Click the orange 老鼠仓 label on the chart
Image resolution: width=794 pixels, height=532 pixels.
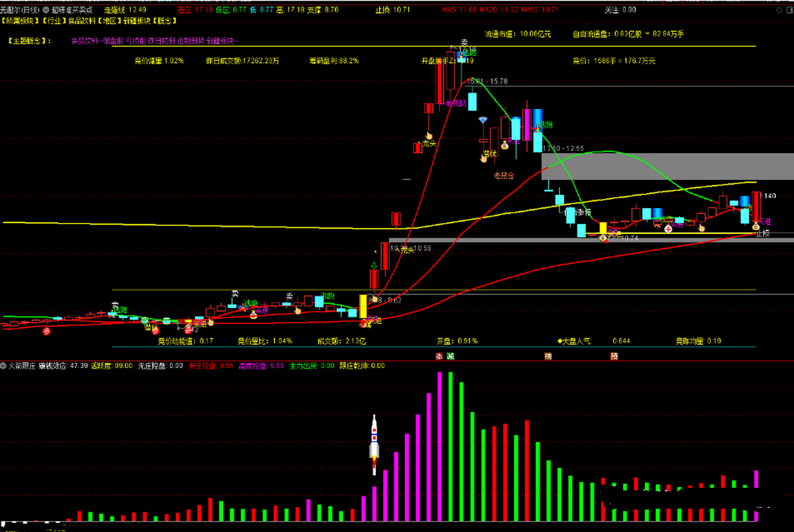[504, 176]
